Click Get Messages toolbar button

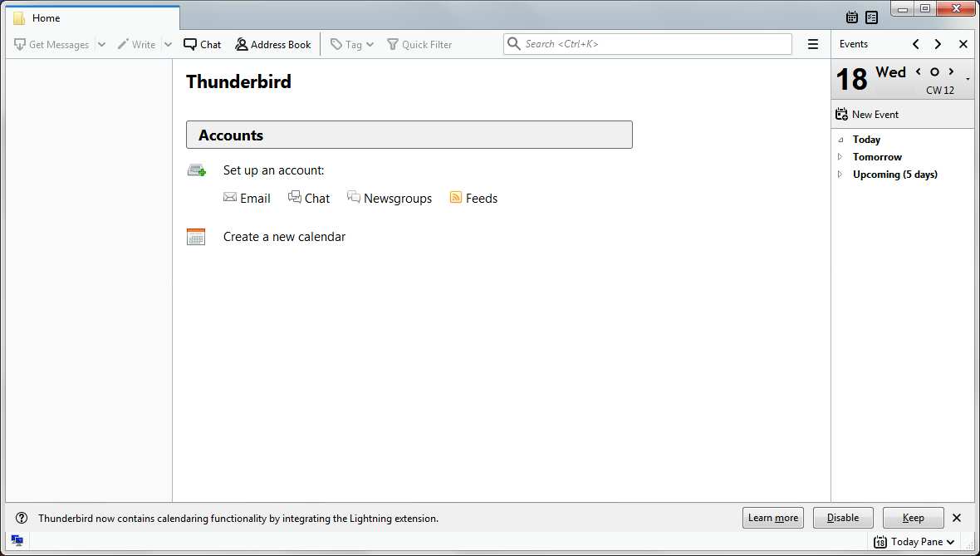51,44
